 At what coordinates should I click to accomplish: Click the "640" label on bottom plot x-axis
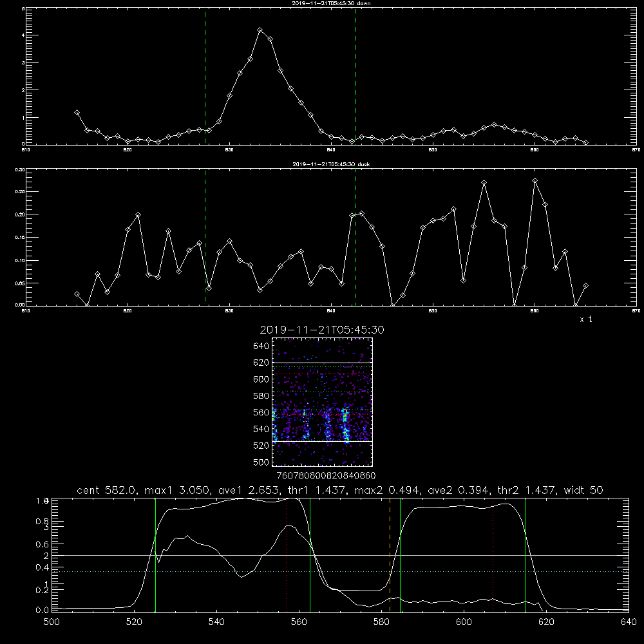[x=629, y=622]
